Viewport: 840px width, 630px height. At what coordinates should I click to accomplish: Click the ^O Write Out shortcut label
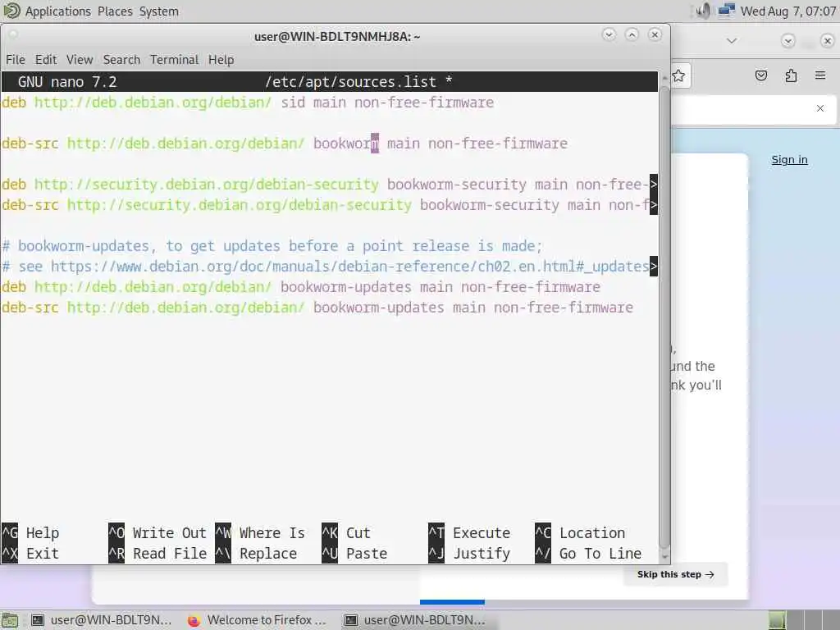pos(157,533)
